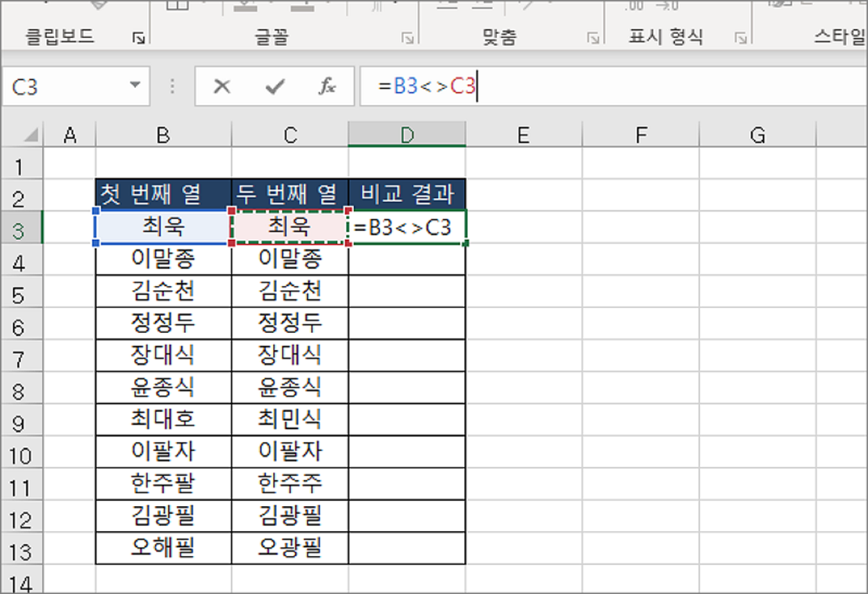868x594 pixels.
Task: Click cell B4 이말종
Action: tap(163, 259)
